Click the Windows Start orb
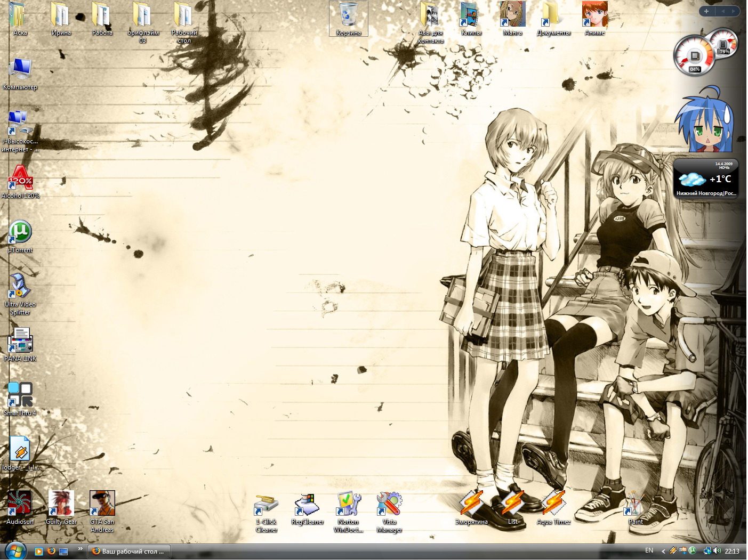The image size is (748, 560). click(x=15, y=551)
